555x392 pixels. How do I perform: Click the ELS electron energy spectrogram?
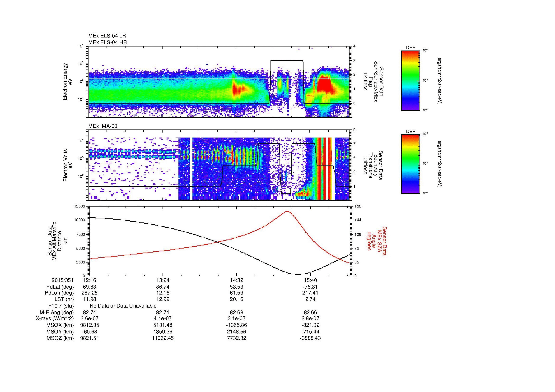219,82
